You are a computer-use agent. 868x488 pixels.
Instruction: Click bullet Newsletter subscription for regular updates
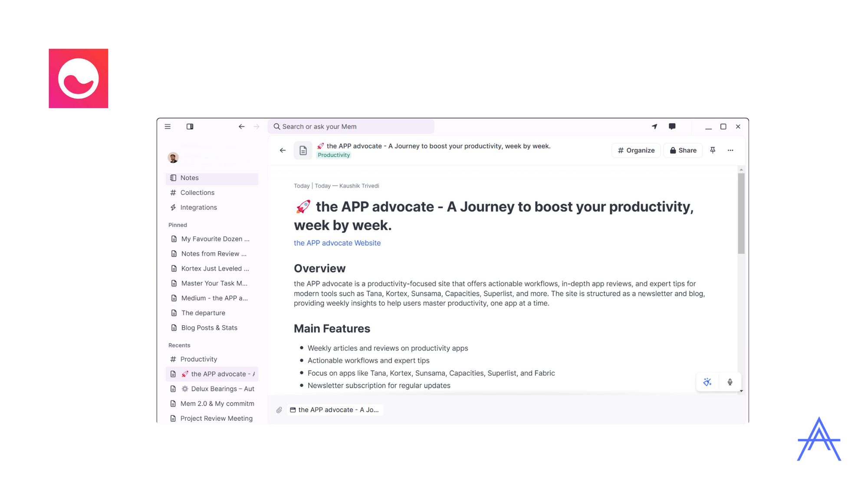(x=379, y=386)
